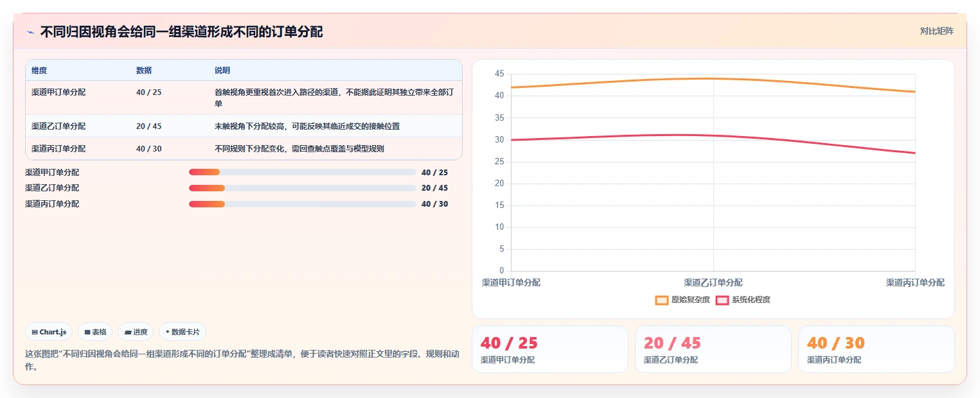Click the lightning icon beside the card title

(30, 32)
